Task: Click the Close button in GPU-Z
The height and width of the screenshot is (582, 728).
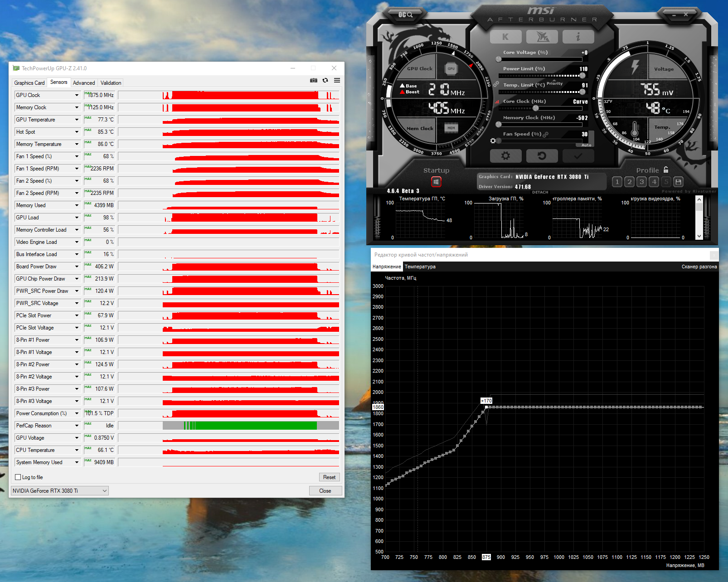Action: tap(325, 491)
